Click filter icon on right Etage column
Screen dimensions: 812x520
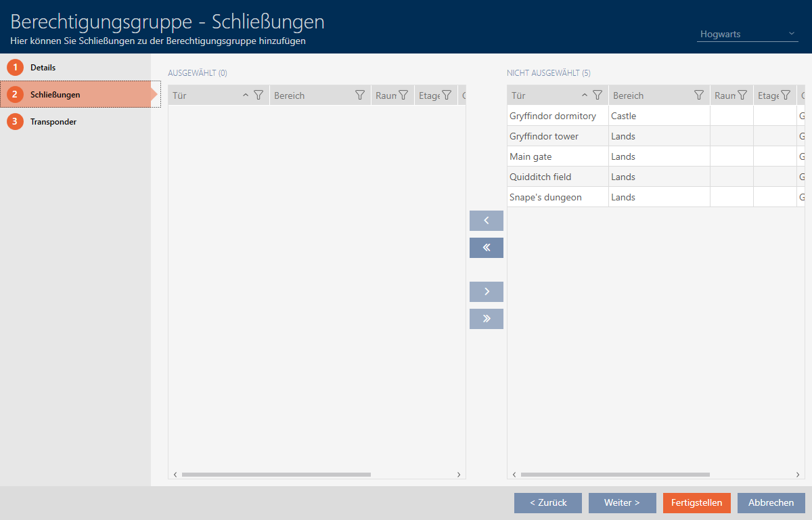pyautogui.click(x=785, y=95)
